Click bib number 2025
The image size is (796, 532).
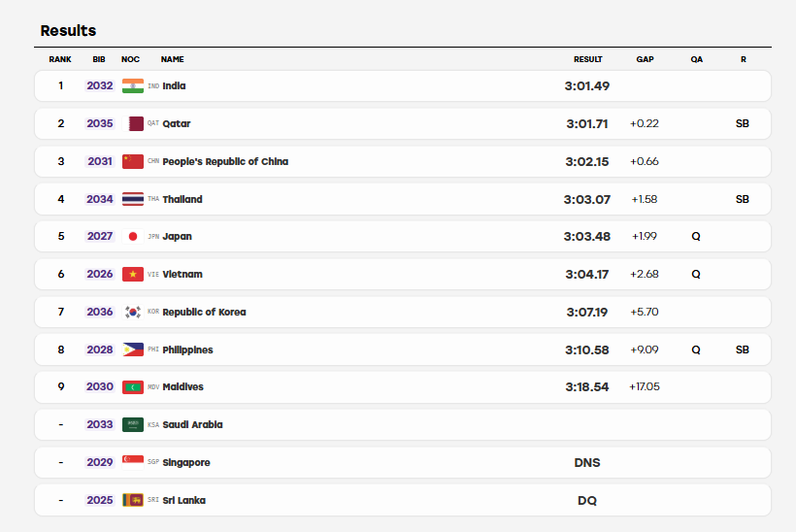coord(99,500)
